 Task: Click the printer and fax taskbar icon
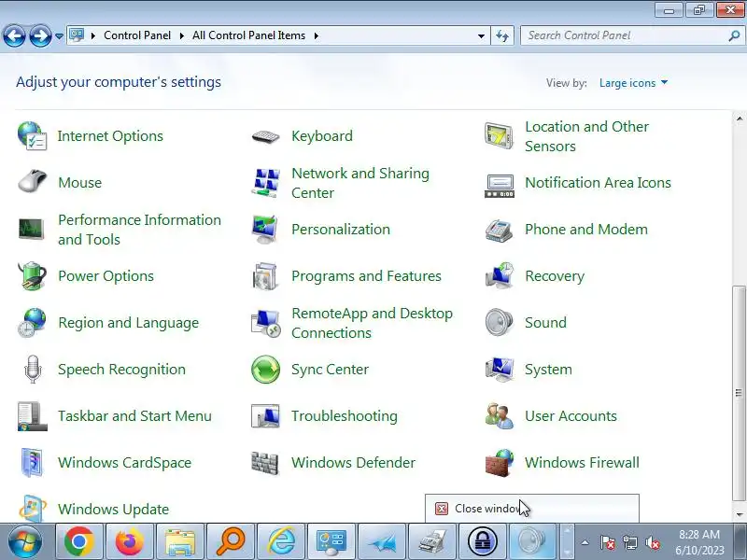click(432, 542)
